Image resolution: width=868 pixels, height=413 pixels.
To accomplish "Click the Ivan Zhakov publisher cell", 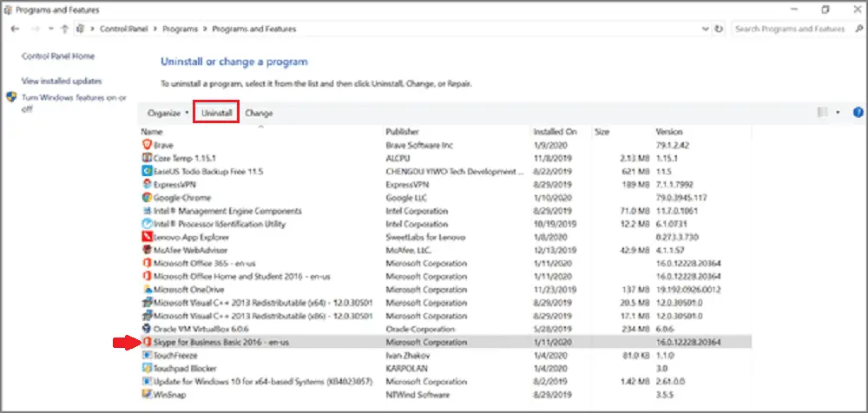I will [x=408, y=356].
